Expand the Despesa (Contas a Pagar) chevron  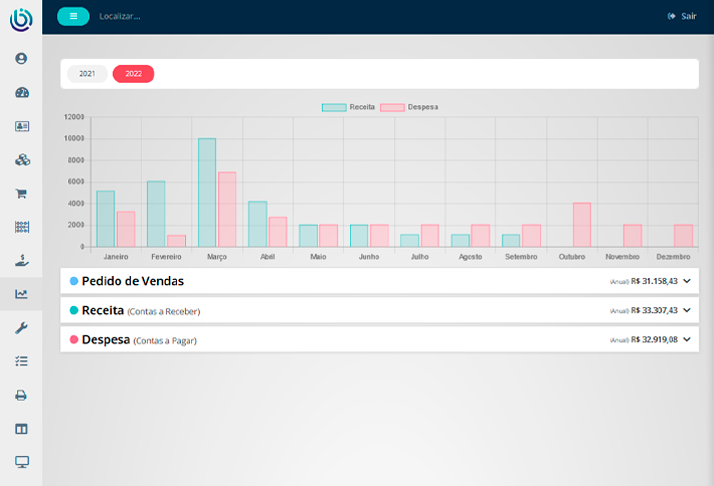[x=687, y=340]
